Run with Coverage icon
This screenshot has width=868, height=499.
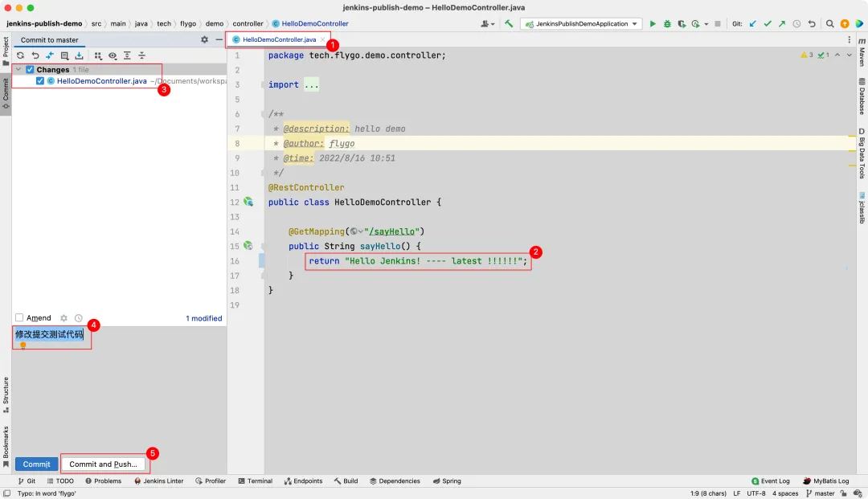pyautogui.click(x=682, y=24)
